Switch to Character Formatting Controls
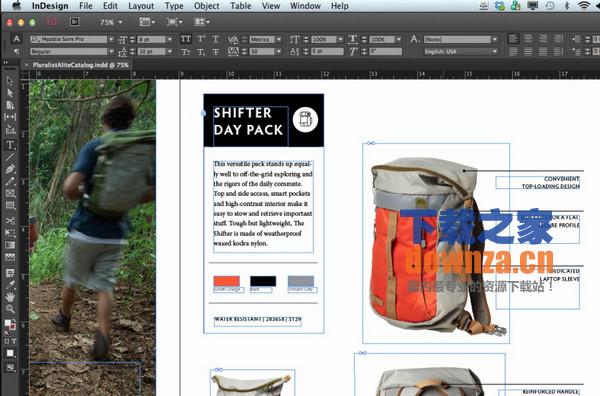The image size is (600, 396). pyautogui.click(x=16, y=39)
